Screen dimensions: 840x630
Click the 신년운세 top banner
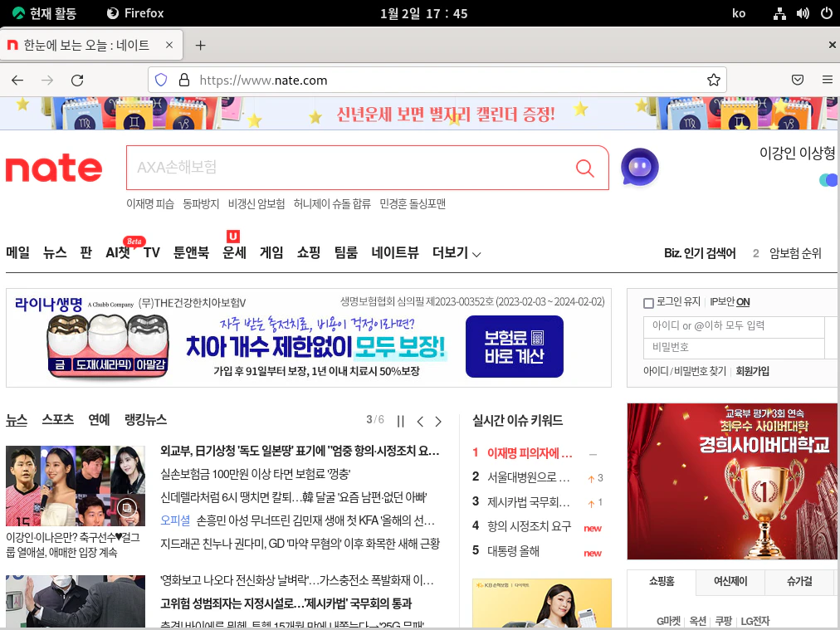[420, 114]
